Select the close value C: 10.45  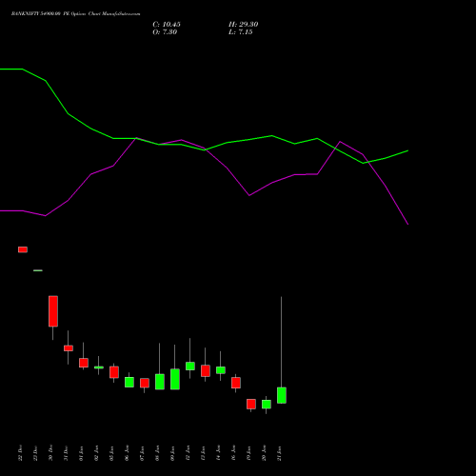pos(167,25)
